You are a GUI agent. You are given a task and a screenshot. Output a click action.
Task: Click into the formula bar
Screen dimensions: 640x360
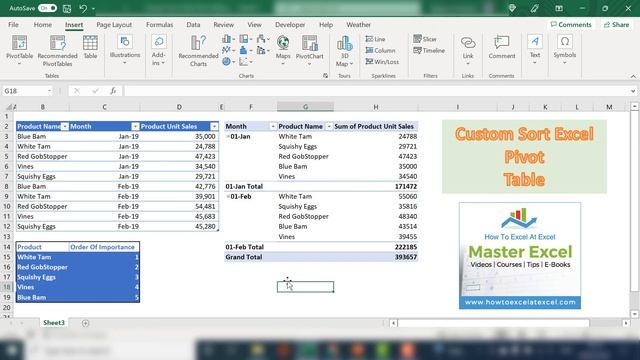tap(376, 91)
